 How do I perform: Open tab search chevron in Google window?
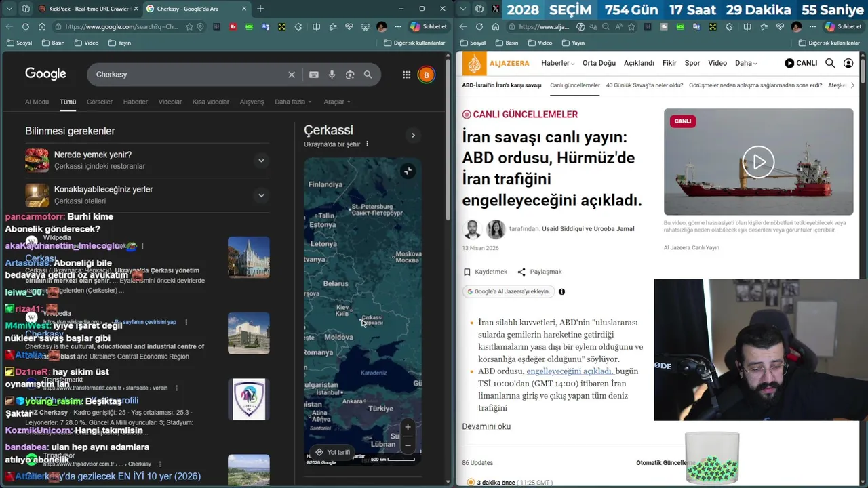click(9, 9)
